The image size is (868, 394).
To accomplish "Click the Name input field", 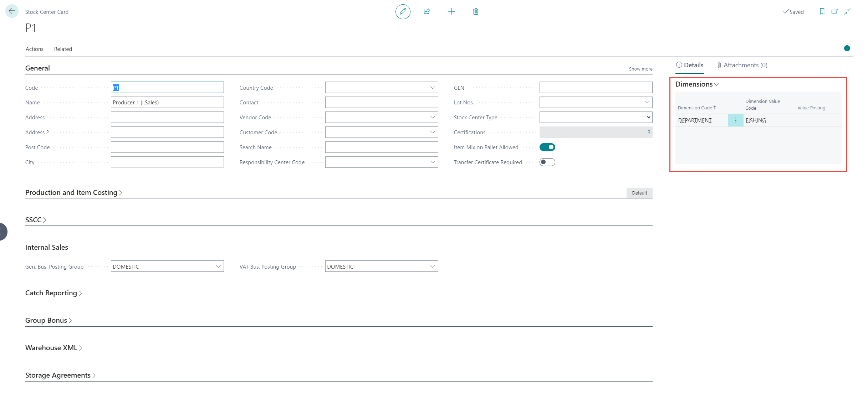I will point(167,103).
